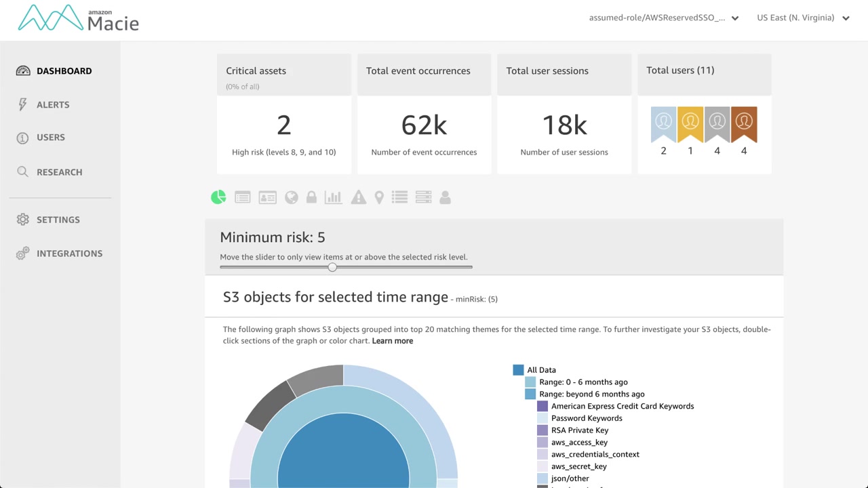Click the user silhouette view icon
Viewport: 868px width, 488px height.
click(x=445, y=197)
